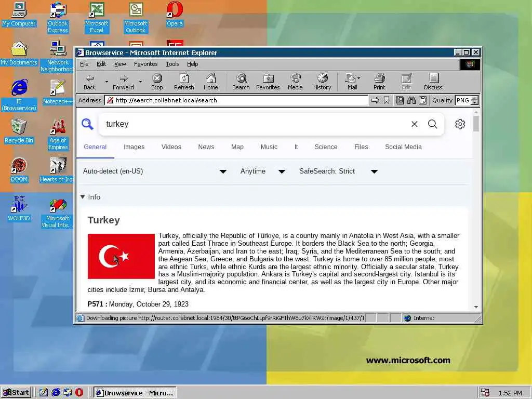Open the File menu

point(84,64)
